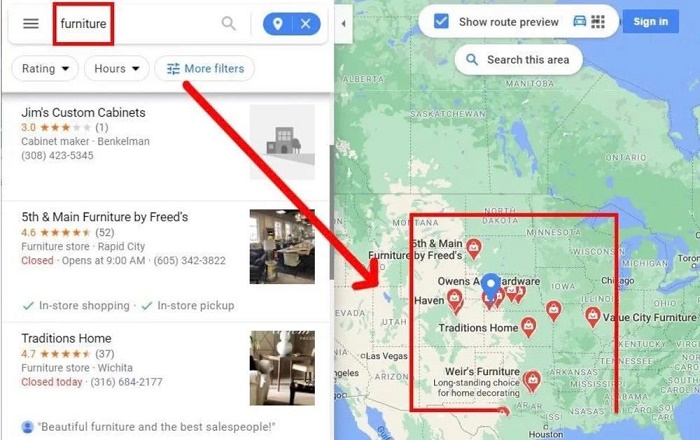700x440 pixels.
Task: Open the Hours filter dropdown
Action: [117, 69]
